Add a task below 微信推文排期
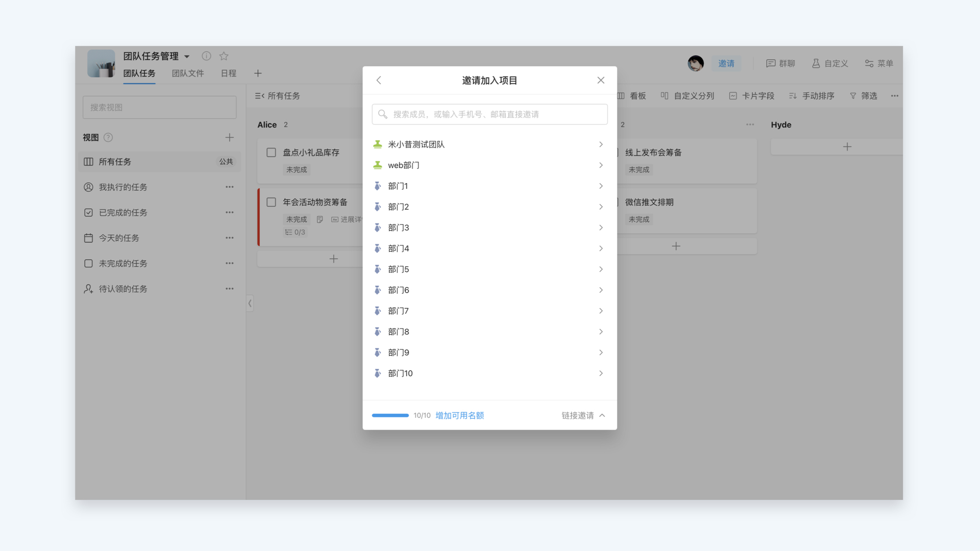The image size is (980, 551). [x=676, y=246]
